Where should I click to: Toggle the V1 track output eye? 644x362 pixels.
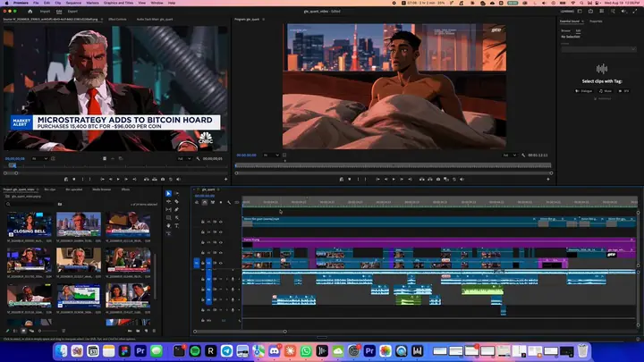point(221,263)
